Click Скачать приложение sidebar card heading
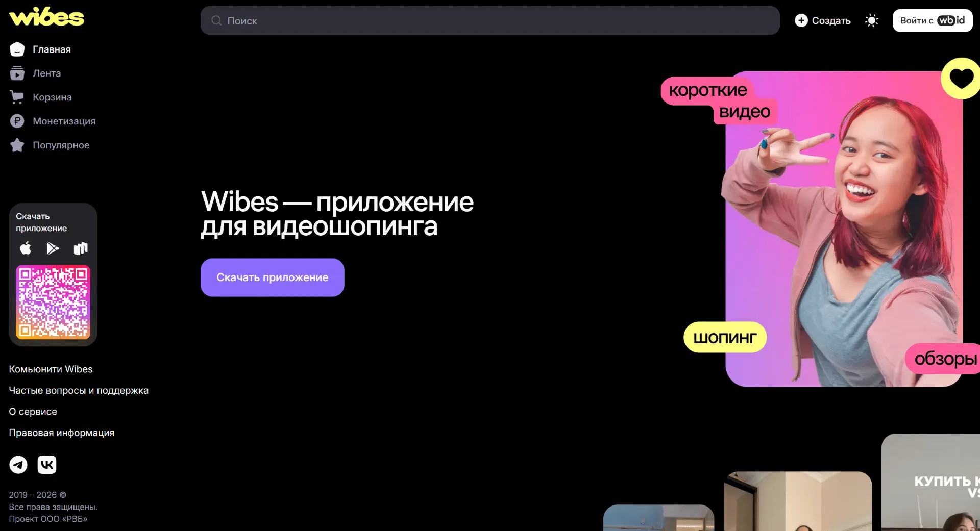This screenshot has height=531, width=980. pyautogui.click(x=41, y=222)
